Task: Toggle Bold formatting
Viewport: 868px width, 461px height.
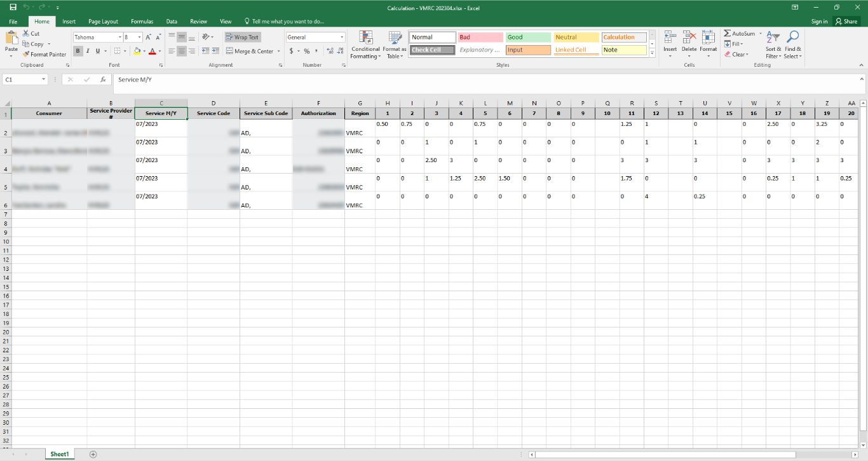Action: pyautogui.click(x=78, y=52)
